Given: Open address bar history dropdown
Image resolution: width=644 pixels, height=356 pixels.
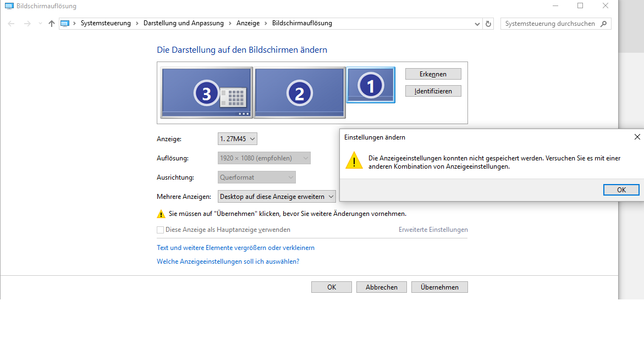Looking at the screenshot, I should pos(477,24).
